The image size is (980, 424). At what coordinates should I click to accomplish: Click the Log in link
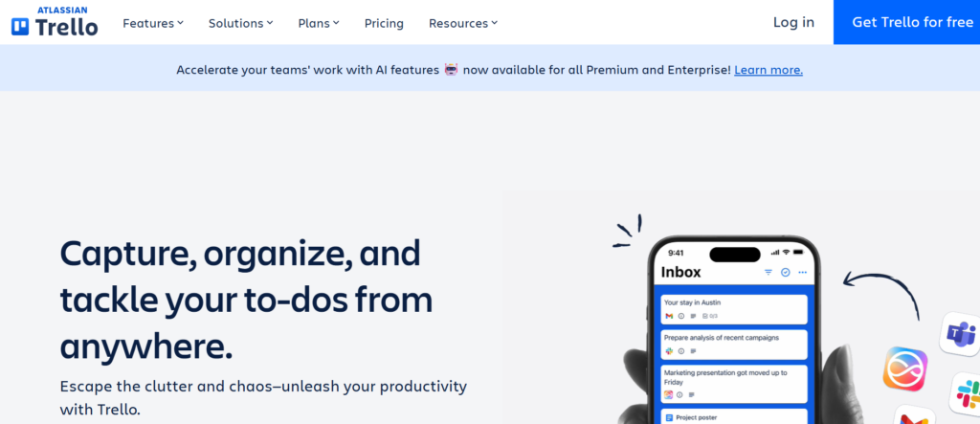click(793, 22)
